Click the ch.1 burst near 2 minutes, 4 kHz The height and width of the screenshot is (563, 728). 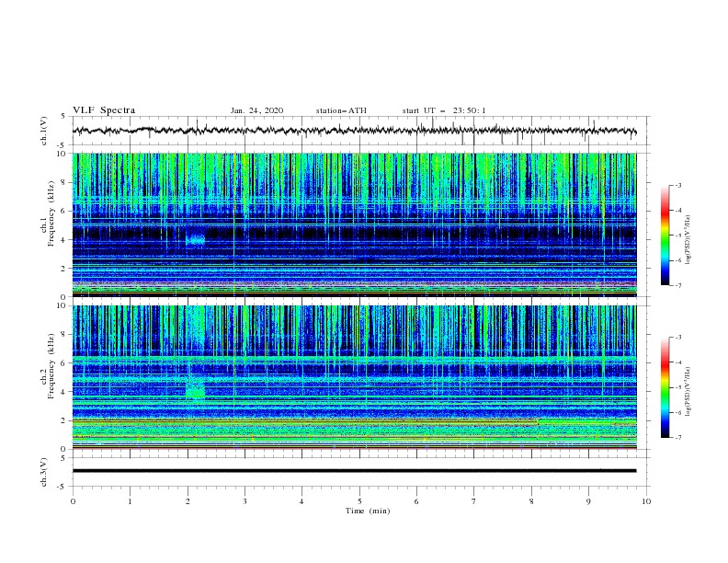tap(196, 240)
